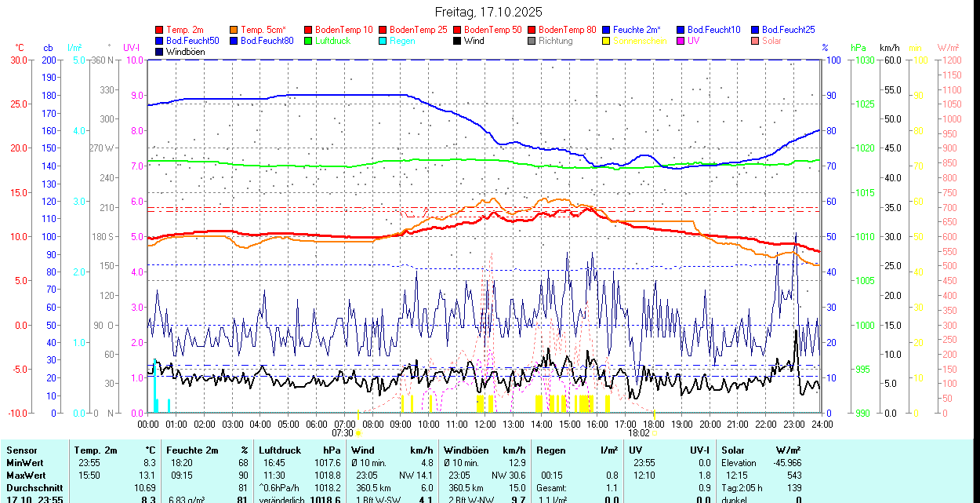Click the dark Windböen legend swatch
Image resolution: width=980 pixels, height=503 pixels.
(159, 52)
